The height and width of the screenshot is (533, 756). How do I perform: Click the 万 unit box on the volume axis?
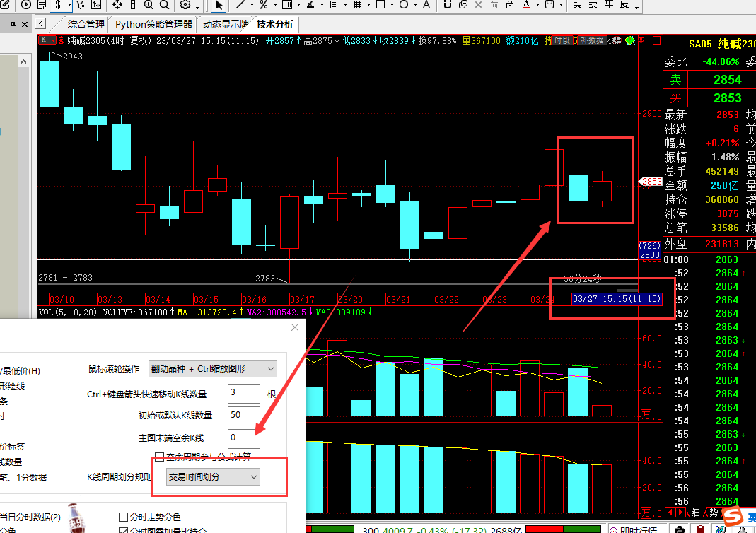646,416
